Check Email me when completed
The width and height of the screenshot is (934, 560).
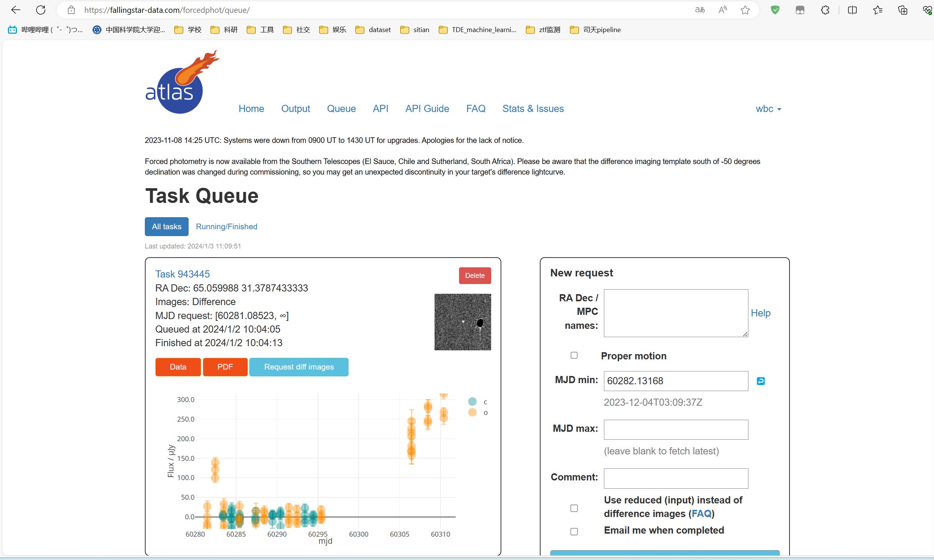[x=574, y=532]
